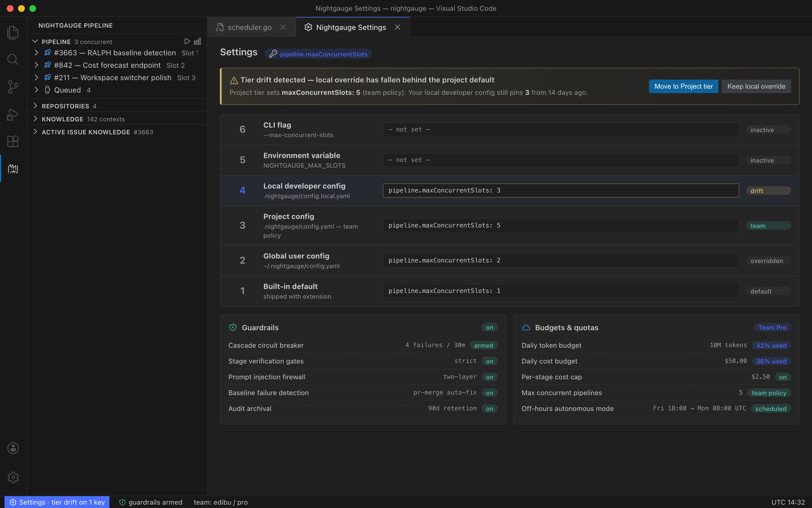Click Local developer config value field
Viewport: 812px width, 508px height.
(561, 190)
